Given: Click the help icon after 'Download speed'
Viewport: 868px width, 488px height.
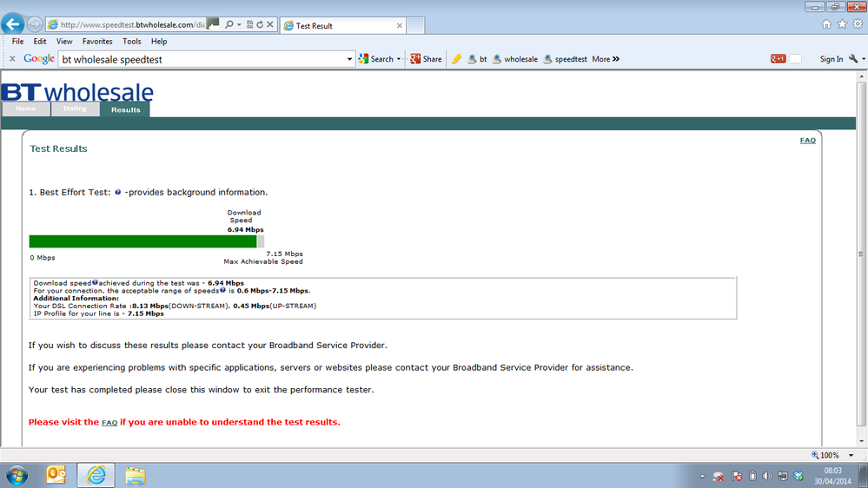Looking at the screenshot, I should tap(95, 282).
